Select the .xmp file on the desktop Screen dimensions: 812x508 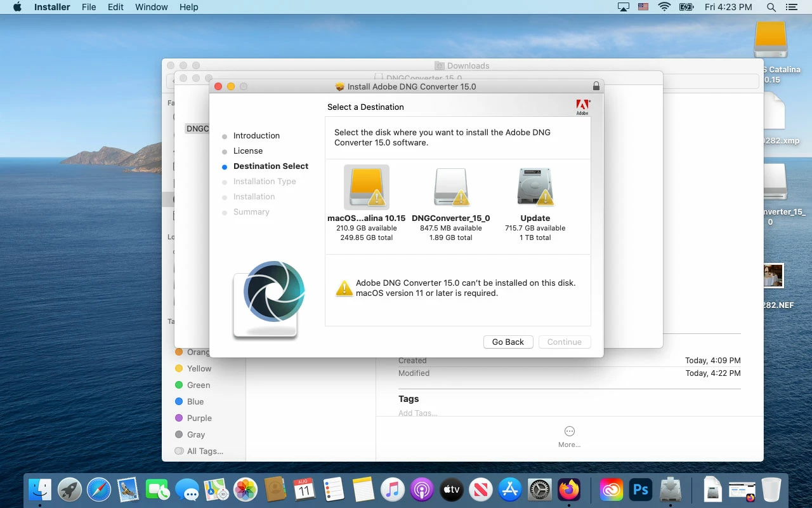pos(773,111)
